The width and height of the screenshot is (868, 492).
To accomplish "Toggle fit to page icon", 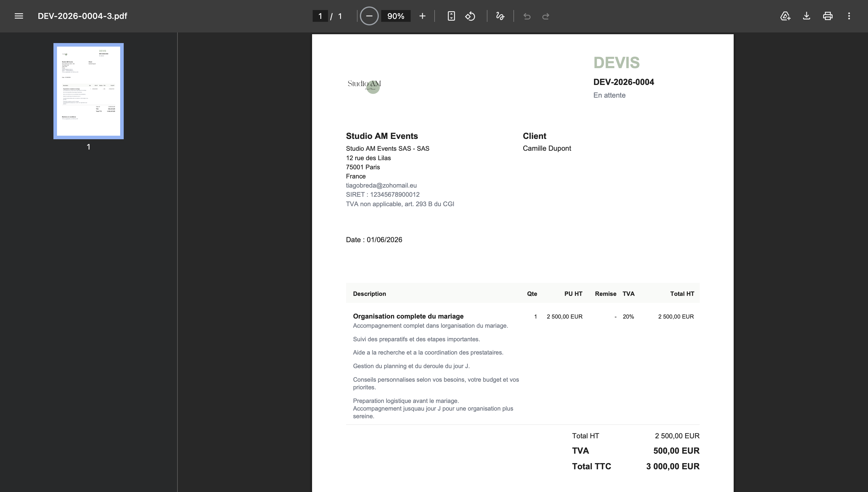I will click(x=451, y=16).
